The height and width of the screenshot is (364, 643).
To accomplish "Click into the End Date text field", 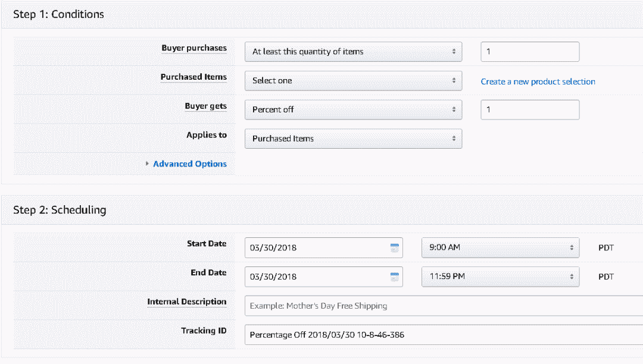I will 316,277.
